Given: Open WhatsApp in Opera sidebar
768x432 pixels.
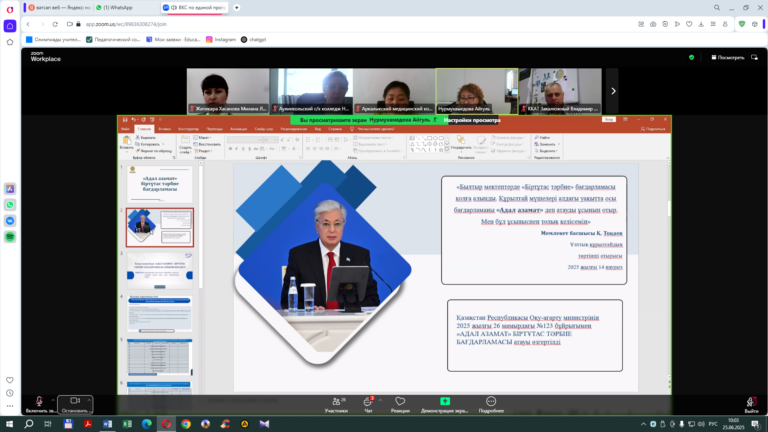Looking at the screenshot, I should pos(10,205).
